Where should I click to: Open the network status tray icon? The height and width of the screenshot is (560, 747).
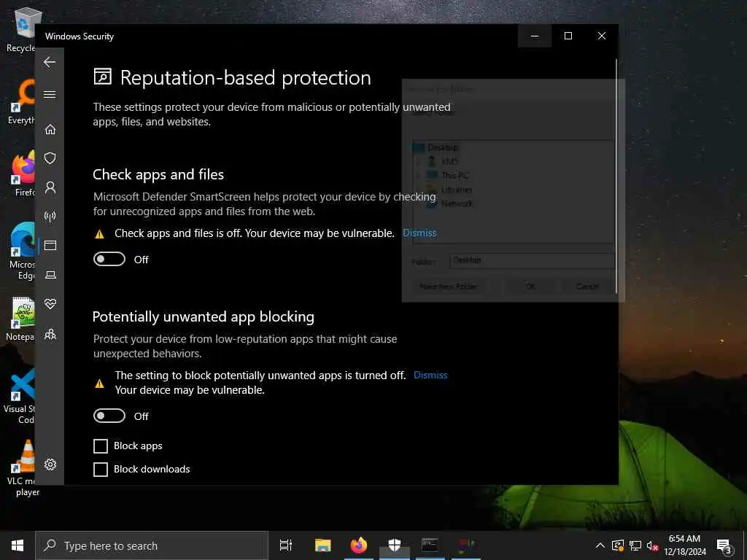[635, 545]
